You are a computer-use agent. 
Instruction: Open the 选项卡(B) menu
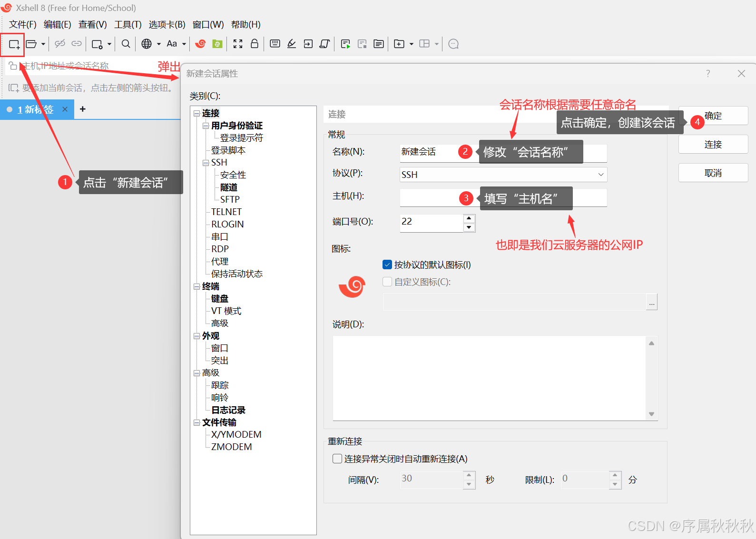click(167, 25)
